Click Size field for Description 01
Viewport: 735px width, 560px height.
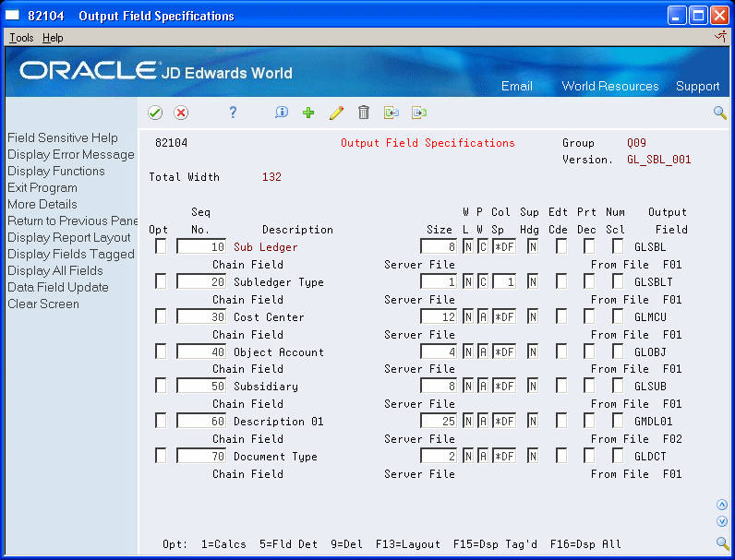pyautogui.click(x=439, y=421)
